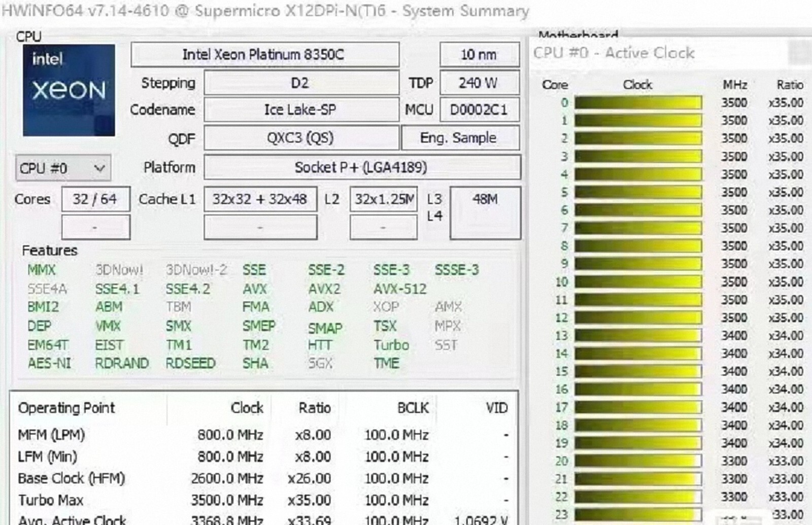Select the Socket P+ (LGA4189) platform field
This screenshot has height=525, width=812.
[362, 167]
